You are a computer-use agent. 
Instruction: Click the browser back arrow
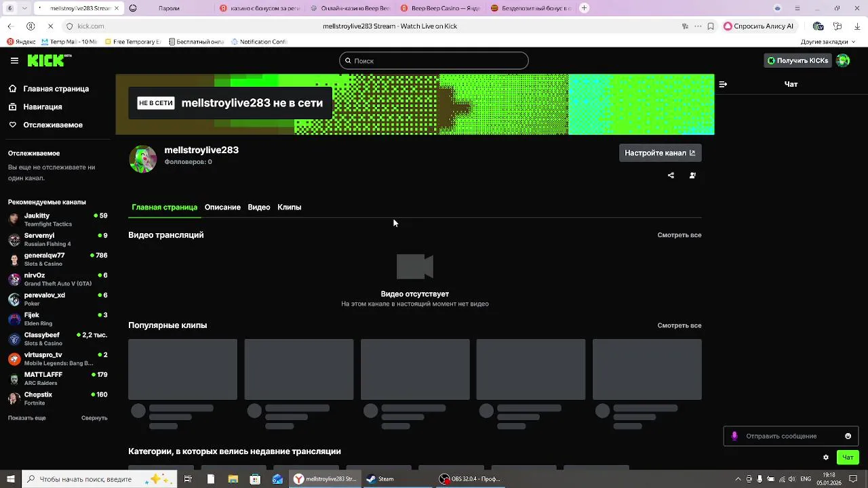point(10,26)
